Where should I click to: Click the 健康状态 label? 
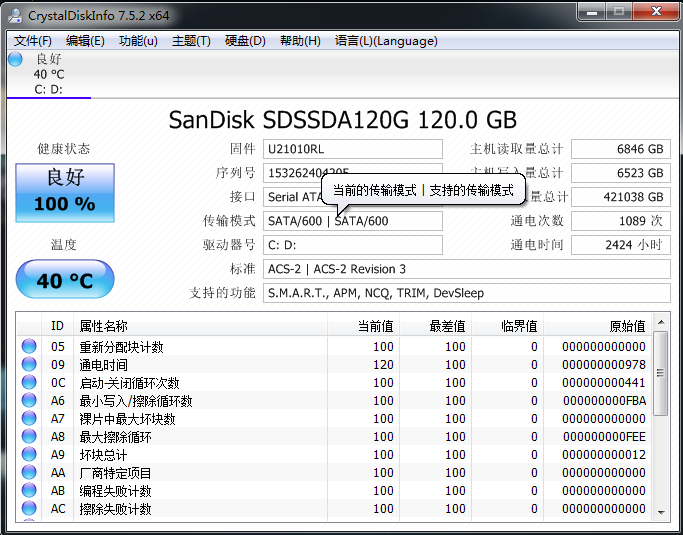(x=64, y=149)
